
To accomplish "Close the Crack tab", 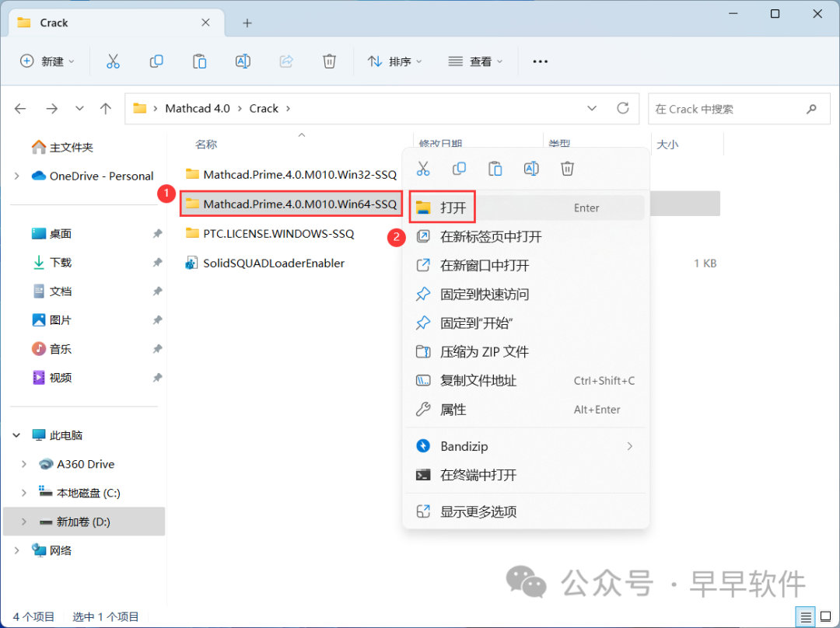I will pyautogui.click(x=205, y=23).
